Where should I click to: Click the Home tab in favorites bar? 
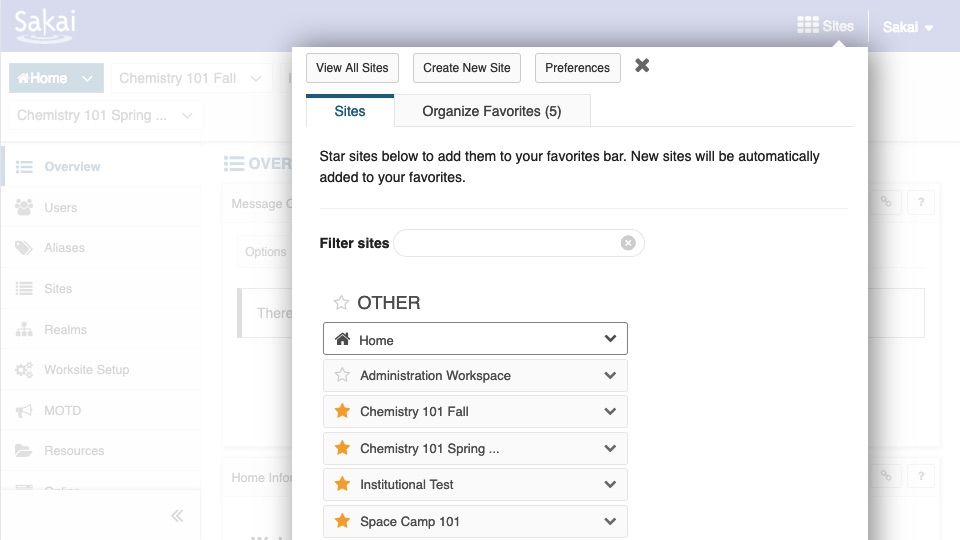pyautogui.click(x=42, y=78)
